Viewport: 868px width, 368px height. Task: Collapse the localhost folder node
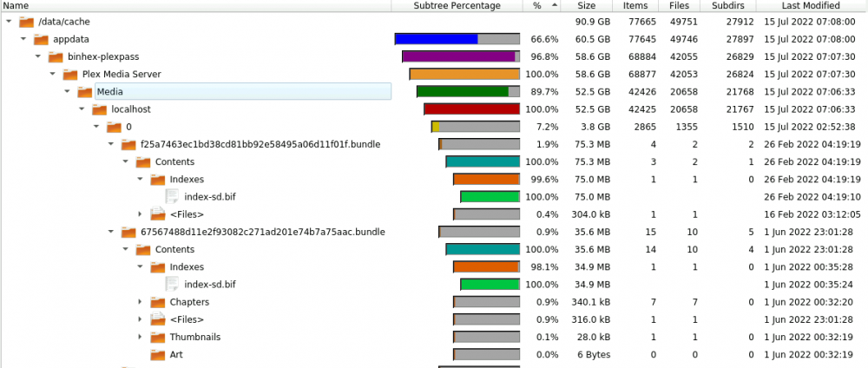(82, 109)
